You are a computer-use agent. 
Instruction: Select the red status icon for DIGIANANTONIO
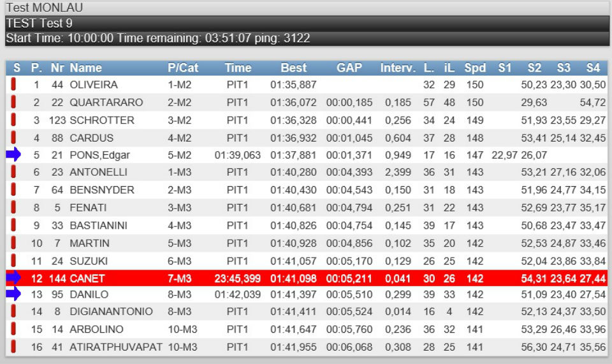point(13,311)
